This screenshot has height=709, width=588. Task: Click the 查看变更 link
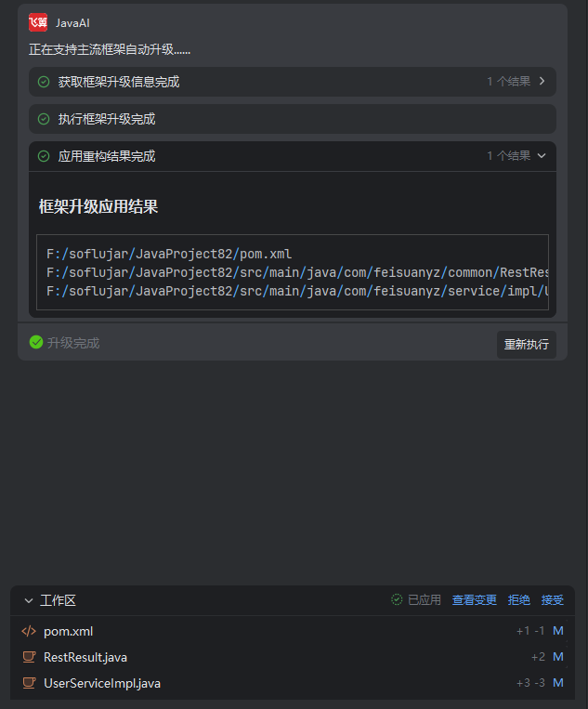(x=475, y=600)
